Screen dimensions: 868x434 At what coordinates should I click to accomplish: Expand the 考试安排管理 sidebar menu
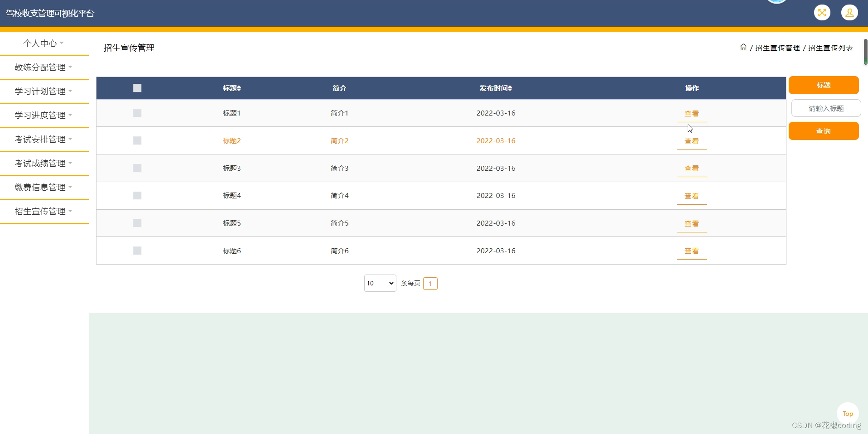(x=44, y=139)
